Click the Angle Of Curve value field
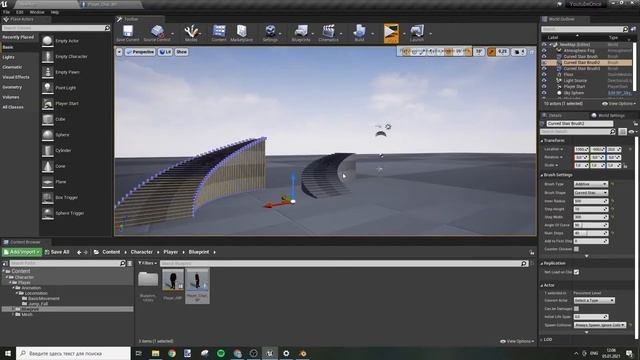This screenshot has width=640, height=360. [x=591, y=225]
